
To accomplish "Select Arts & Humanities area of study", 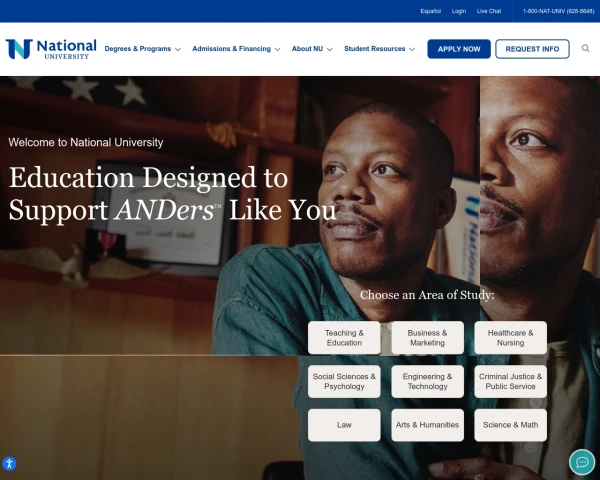I will pyautogui.click(x=427, y=425).
